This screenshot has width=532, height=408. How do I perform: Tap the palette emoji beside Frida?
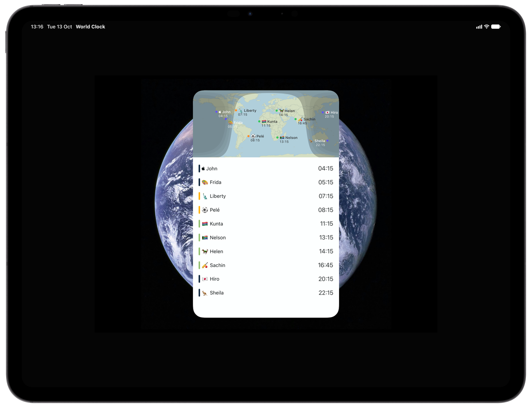coord(204,182)
